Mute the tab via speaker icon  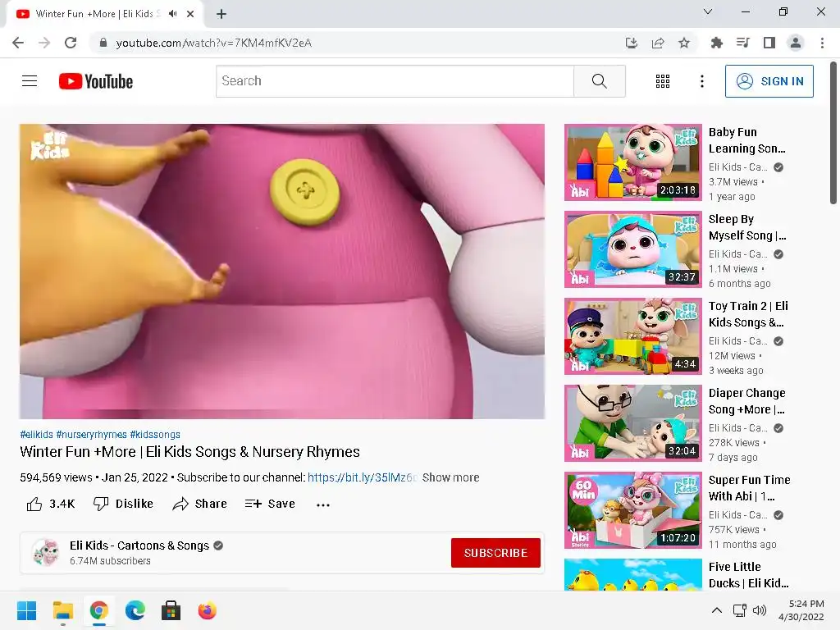(x=172, y=14)
